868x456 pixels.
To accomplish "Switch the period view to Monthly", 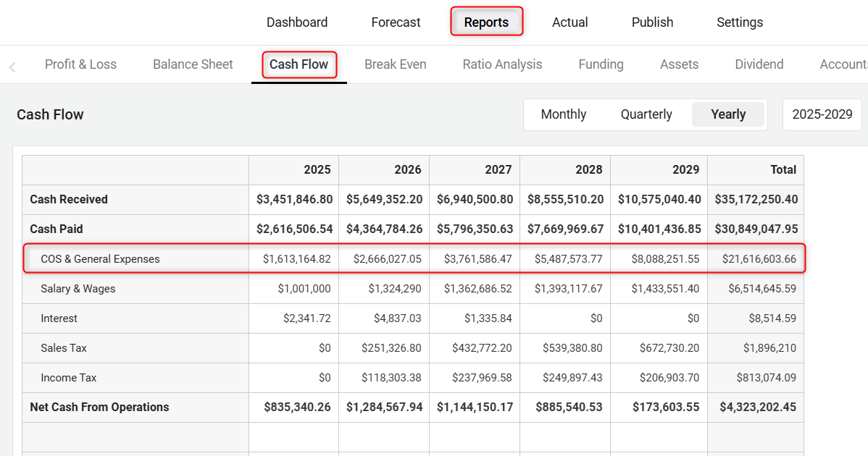I will [x=563, y=114].
